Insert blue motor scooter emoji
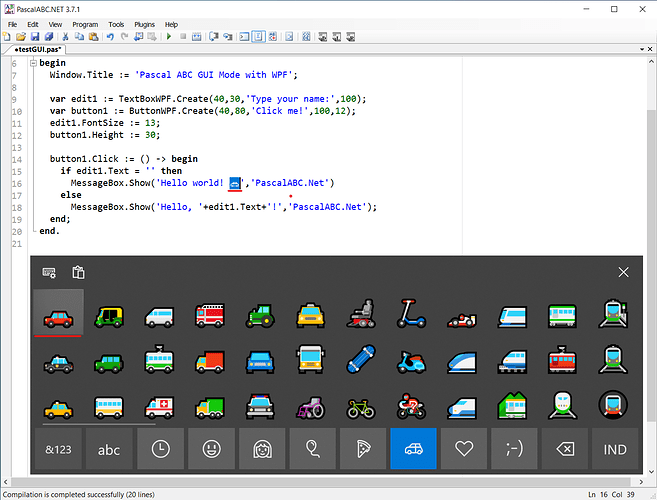 point(411,362)
